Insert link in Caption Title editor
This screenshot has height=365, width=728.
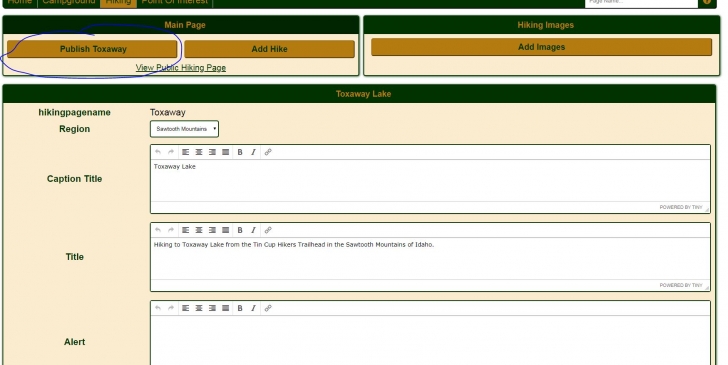[x=268, y=152]
